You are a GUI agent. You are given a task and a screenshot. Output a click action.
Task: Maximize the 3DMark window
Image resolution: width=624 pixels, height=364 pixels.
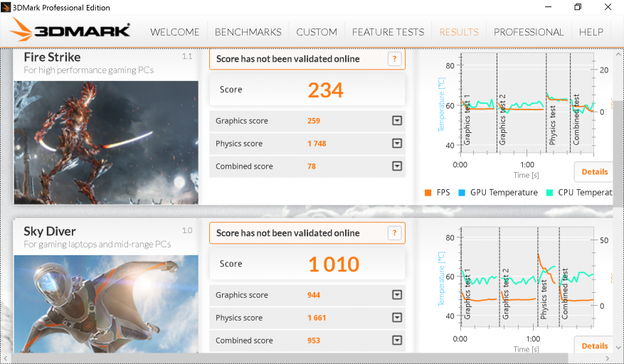pyautogui.click(x=578, y=7)
